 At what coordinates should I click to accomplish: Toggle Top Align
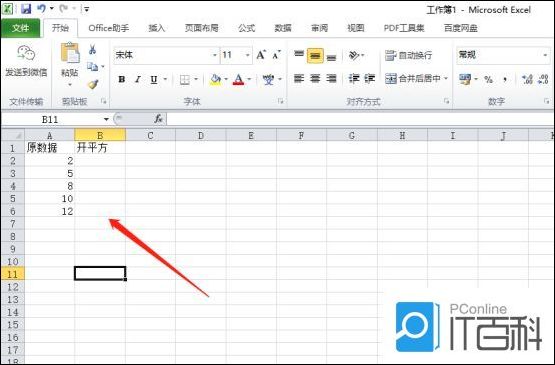(x=299, y=54)
